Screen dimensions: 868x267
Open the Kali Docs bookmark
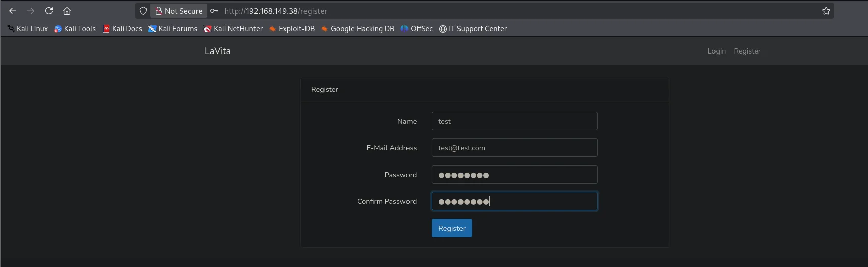tap(122, 29)
